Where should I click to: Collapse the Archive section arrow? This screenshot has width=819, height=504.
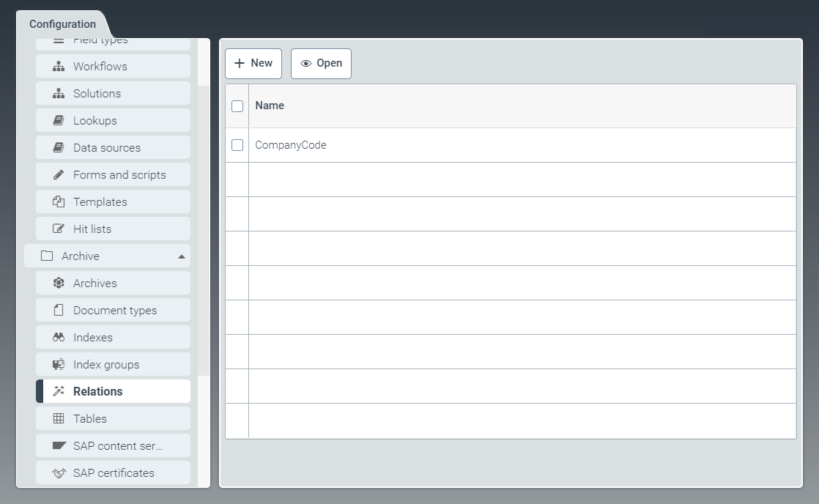pos(181,256)
